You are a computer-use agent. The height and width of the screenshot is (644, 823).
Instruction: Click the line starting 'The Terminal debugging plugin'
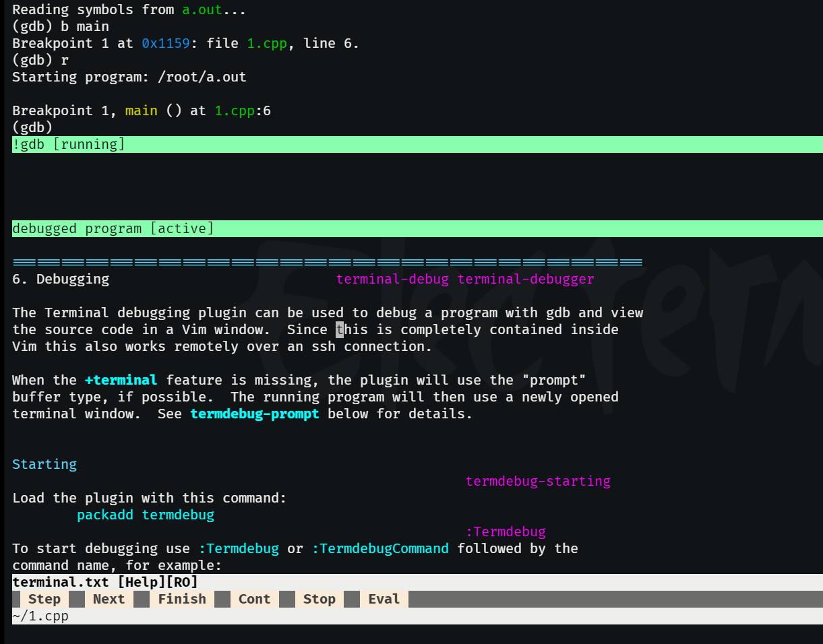(x=328, y=313)
